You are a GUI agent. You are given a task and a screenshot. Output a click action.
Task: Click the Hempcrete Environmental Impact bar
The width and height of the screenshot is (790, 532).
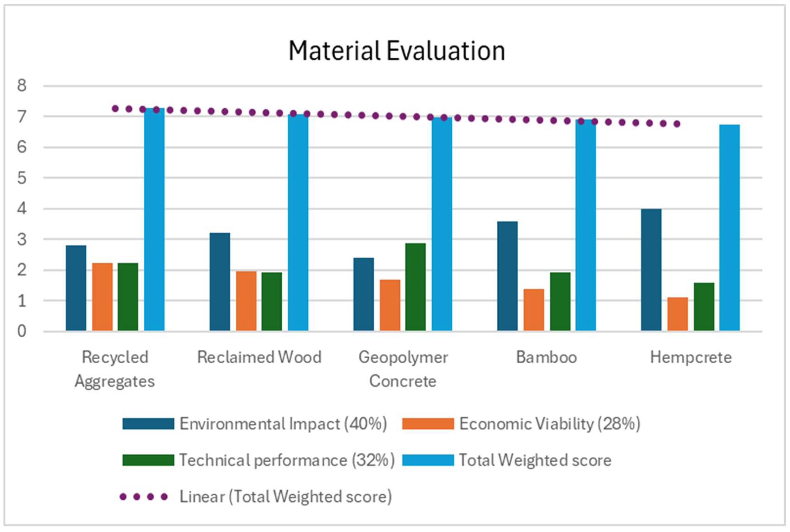pyautogui.click(x=651, y=270)
